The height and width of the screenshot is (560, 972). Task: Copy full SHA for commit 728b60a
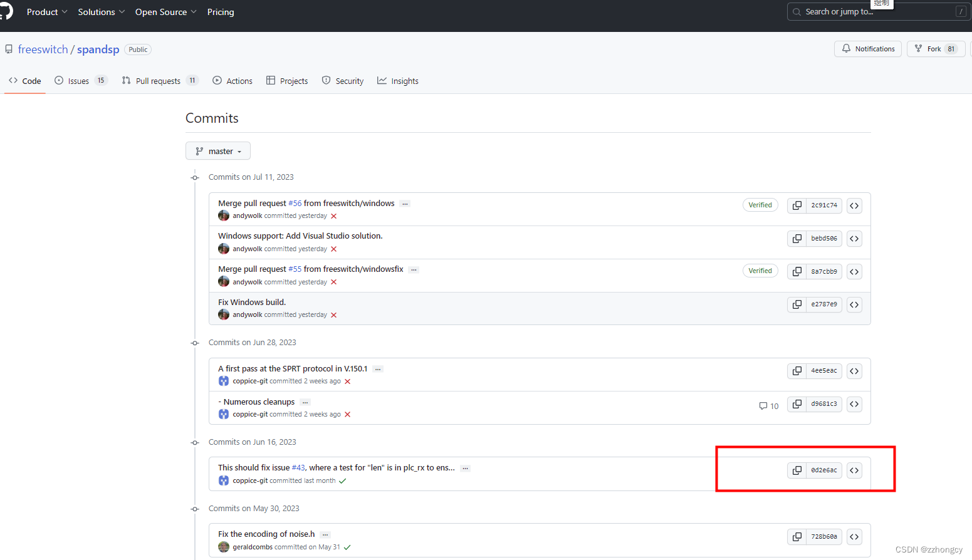click(797, 537)
